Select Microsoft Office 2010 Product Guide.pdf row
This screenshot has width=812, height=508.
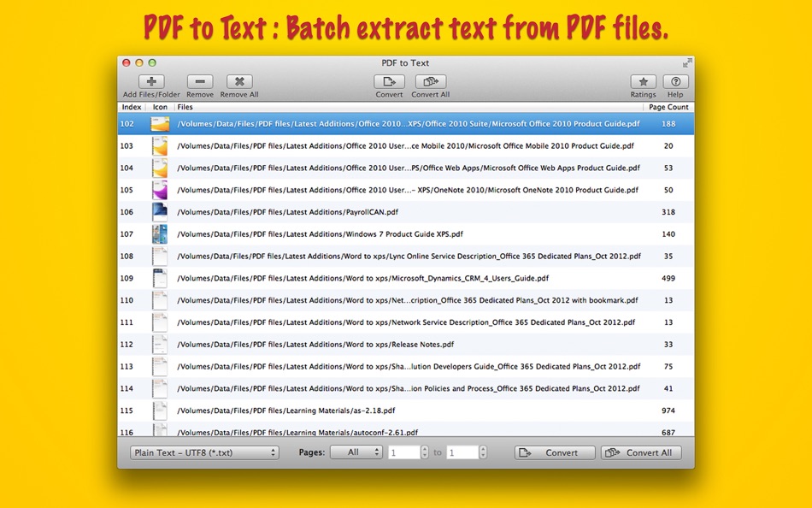(x=406, y=124)
